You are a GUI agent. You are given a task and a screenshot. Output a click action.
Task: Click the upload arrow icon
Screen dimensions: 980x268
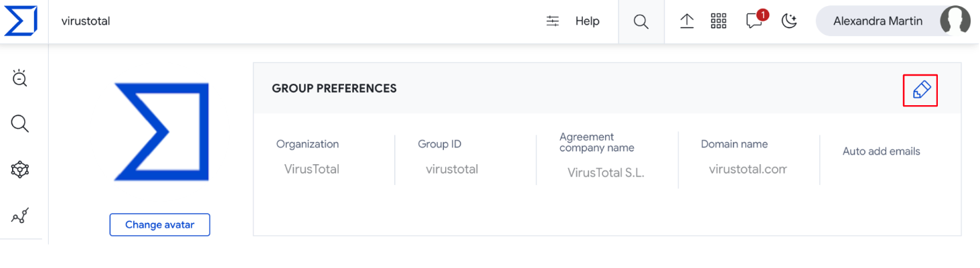point(687,21)
